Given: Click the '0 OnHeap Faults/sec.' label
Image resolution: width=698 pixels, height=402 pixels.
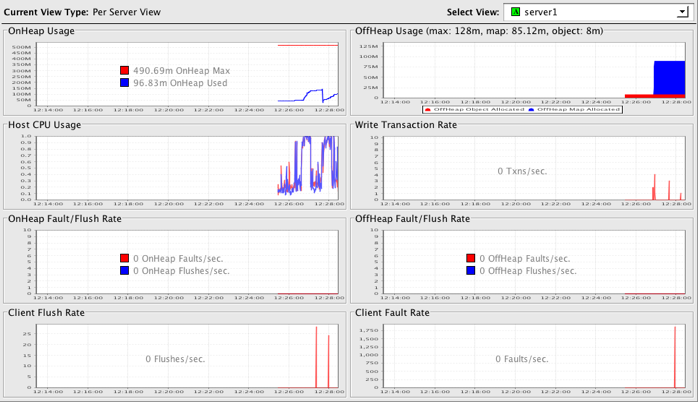Looking at the screenshot, I should [x=178, y=258].
